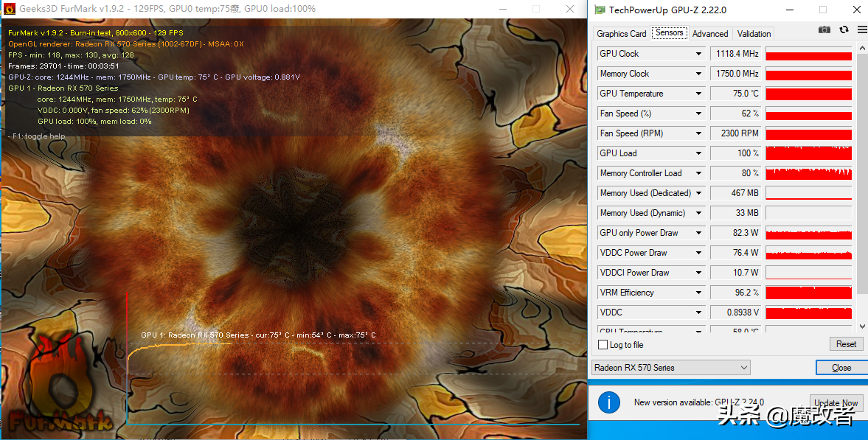The width and height of the screenshot is (868, 440).
Task: Switch to the Advanced tab
Action: tap(710, 34)
